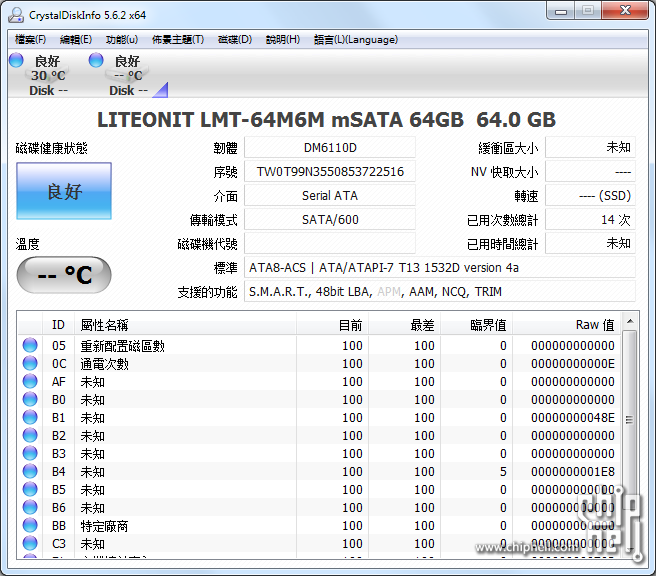Click the ID column header
Image resolution: width=656 pixels, height=576 pixels.
coord(58,325)
